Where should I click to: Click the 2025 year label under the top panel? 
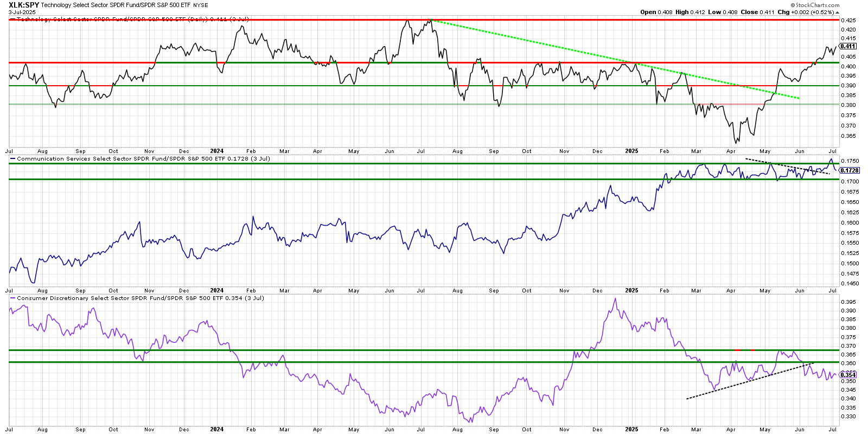[632, 151]
